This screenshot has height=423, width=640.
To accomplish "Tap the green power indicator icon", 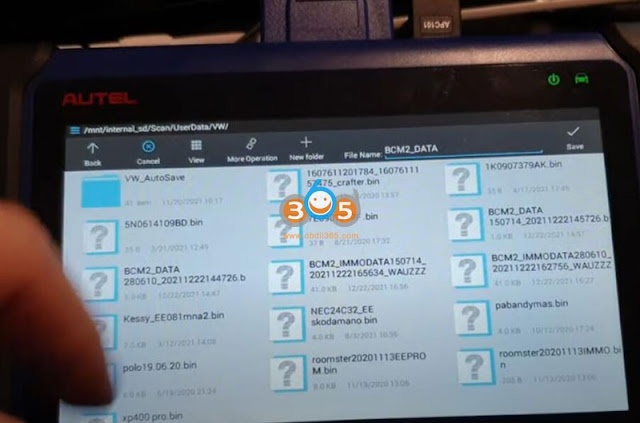I will [553, 79].
